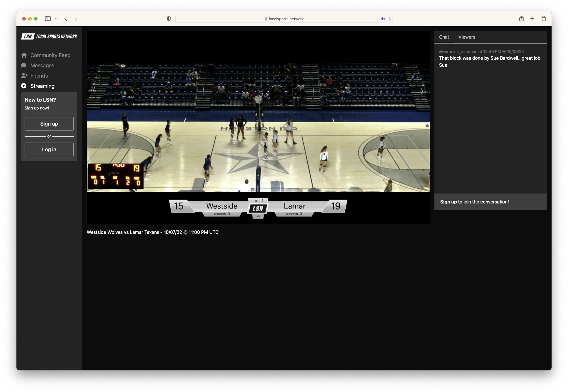
Task: Switch to the Viewers tab
Action: coord(466,37)
